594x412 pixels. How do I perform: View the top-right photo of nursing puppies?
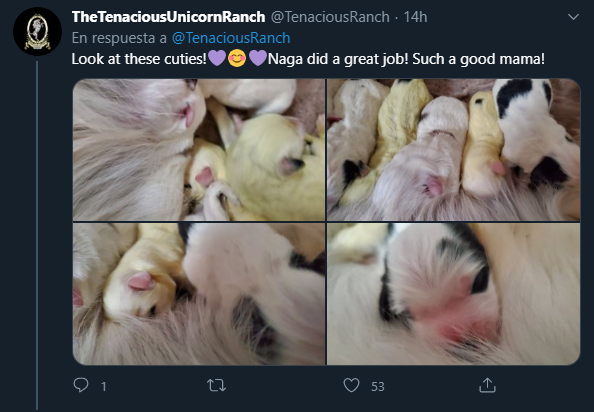[453, 150]
